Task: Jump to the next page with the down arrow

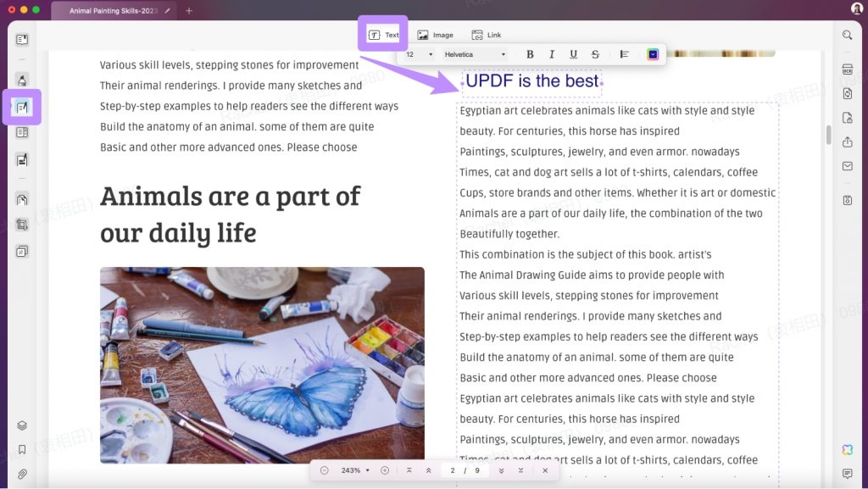Action: click(501, 469)
